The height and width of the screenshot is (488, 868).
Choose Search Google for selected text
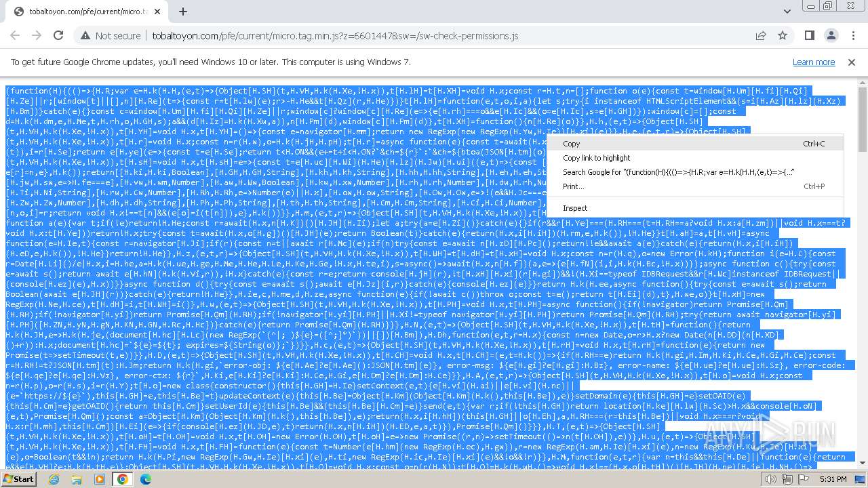(694, 172)
